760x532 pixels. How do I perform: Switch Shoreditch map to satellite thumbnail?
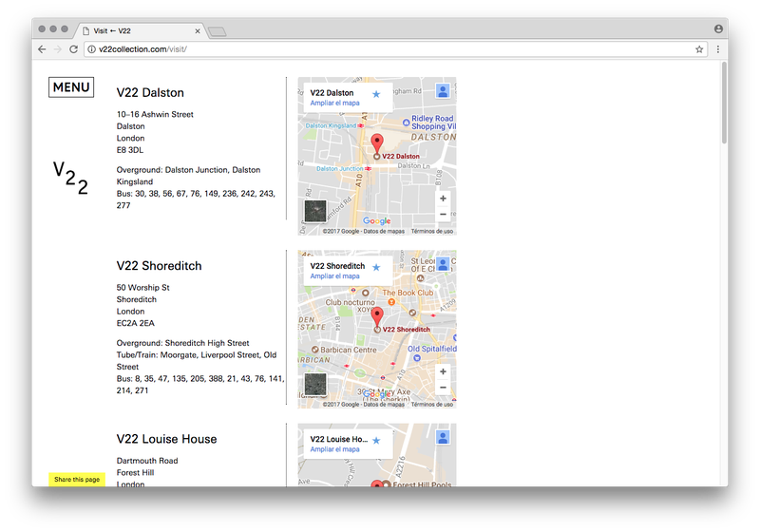pos(315,384)
